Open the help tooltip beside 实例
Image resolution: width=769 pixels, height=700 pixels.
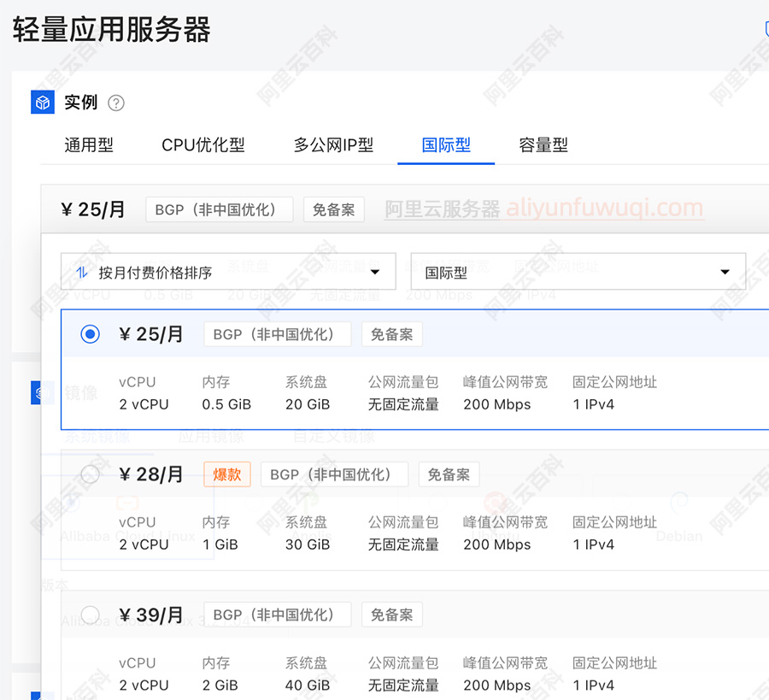point(116,102)
